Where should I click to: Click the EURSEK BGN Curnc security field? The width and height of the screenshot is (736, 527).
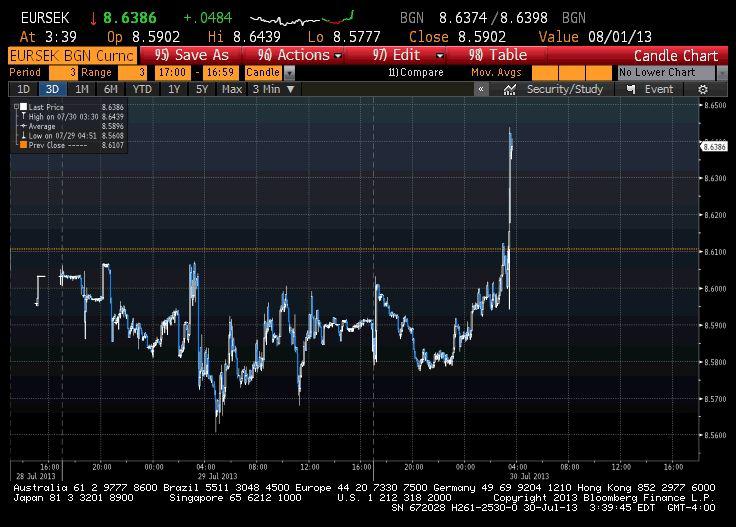72,55
